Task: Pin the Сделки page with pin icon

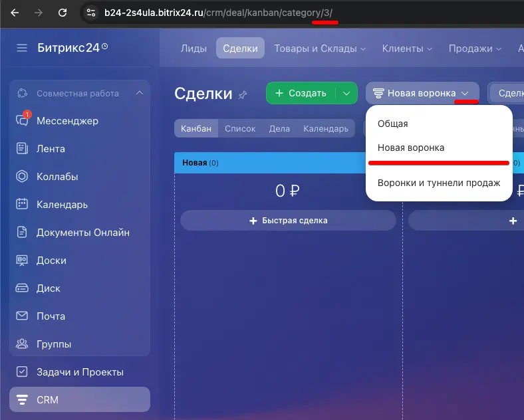Action: [x=243, y=94]
